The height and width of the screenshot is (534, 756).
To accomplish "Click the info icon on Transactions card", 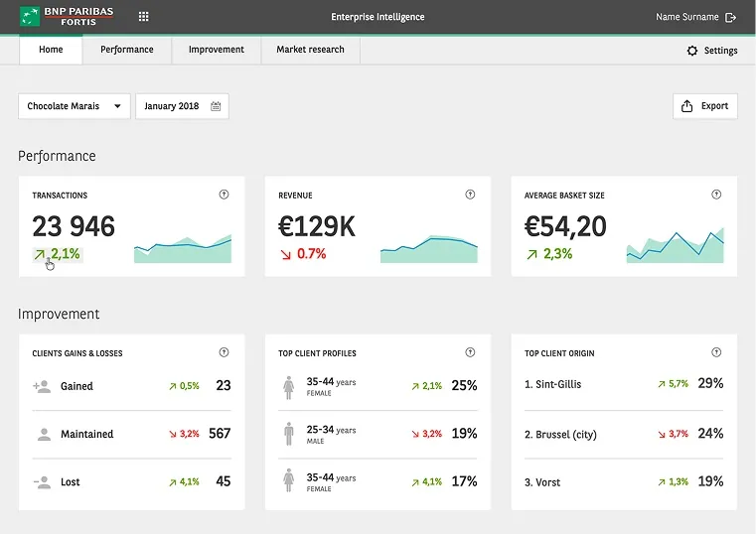I will point(224,195).
